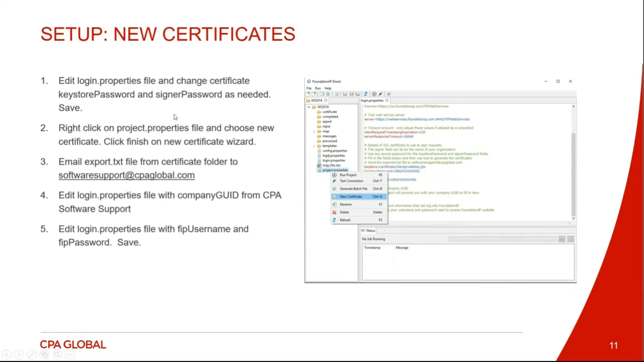Click the first New Project toolbar icon
Screen dimensions: 644x362
308,94
